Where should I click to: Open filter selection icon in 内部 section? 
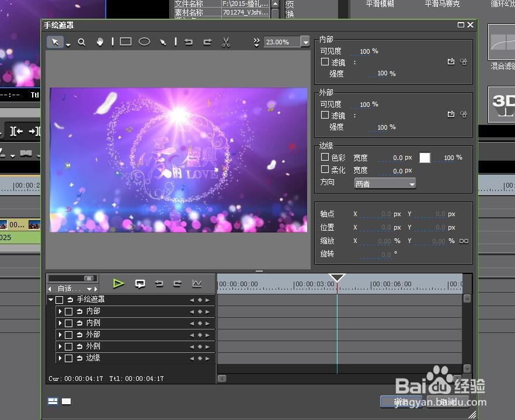click(x=451, y=61)
